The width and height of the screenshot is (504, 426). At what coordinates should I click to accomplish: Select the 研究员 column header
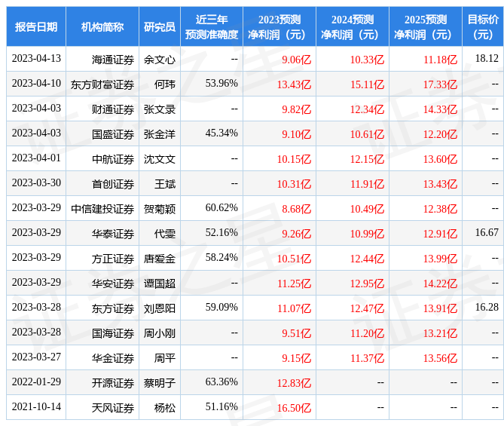tap(160, 27)
